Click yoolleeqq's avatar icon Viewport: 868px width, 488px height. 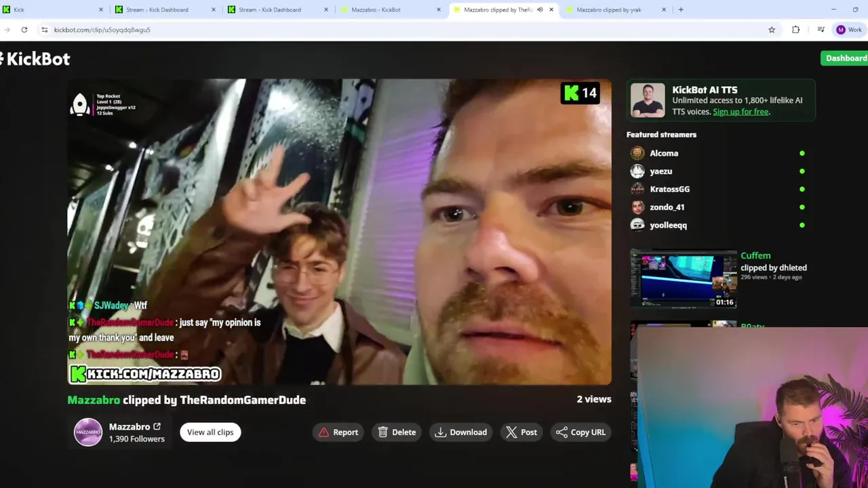click(x=637, y=225)
